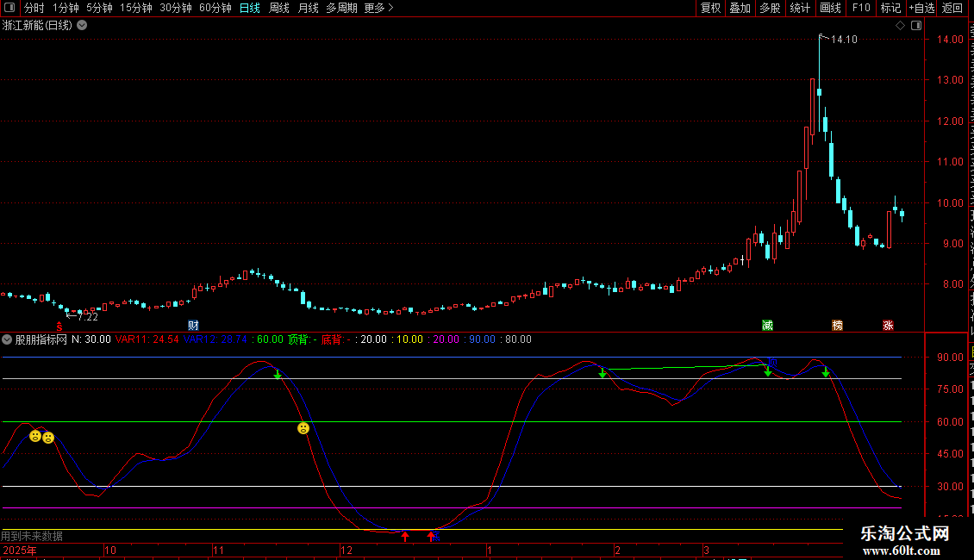974x560 pixels.
Task: Click the green down arrow under 顶 mark
Action: point(768,371)
